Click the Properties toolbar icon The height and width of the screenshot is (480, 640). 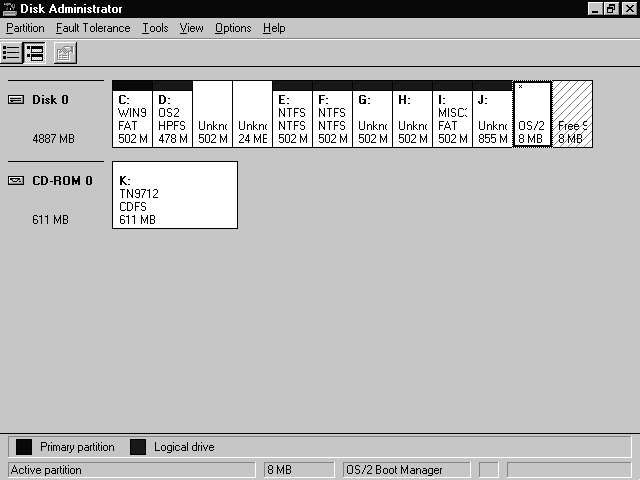65,53
